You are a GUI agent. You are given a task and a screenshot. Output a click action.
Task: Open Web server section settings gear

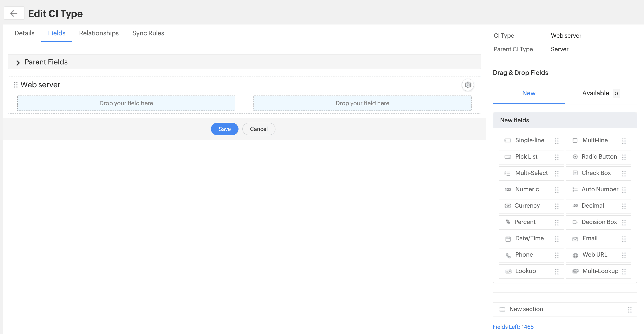[x=468, y=85]
